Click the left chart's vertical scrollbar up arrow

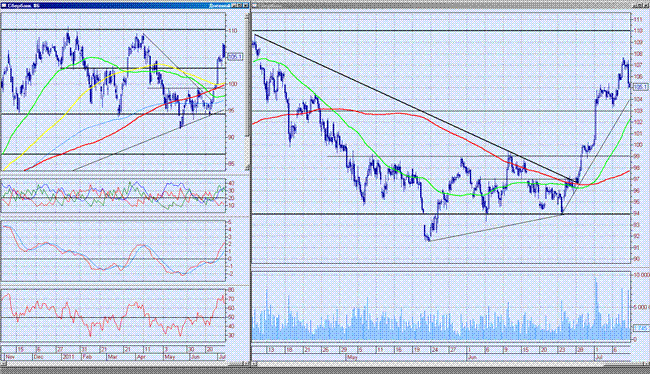[247, 16]
